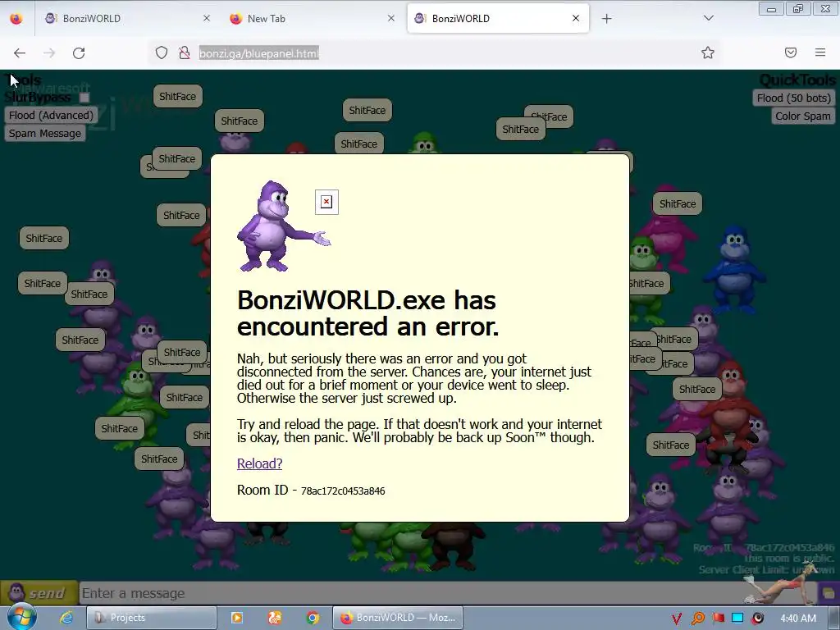Open the Firefox hamburger menu
This screenshot has height=630, width=840.
820,52
